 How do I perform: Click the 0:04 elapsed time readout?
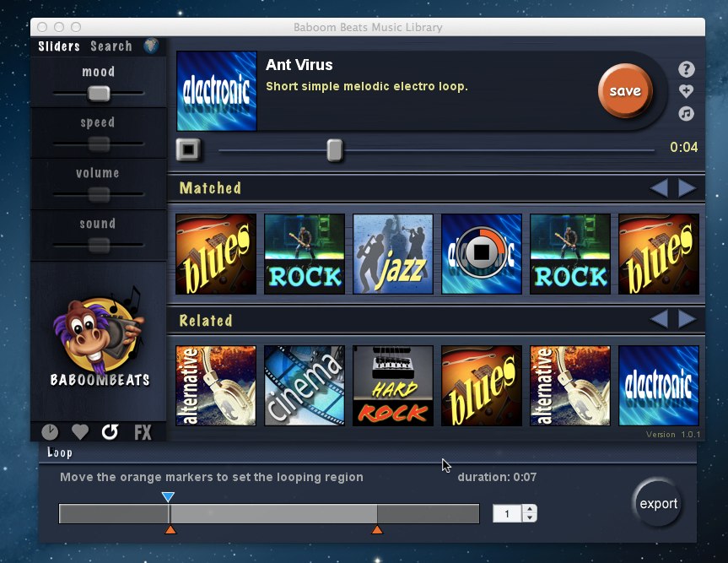683,147
